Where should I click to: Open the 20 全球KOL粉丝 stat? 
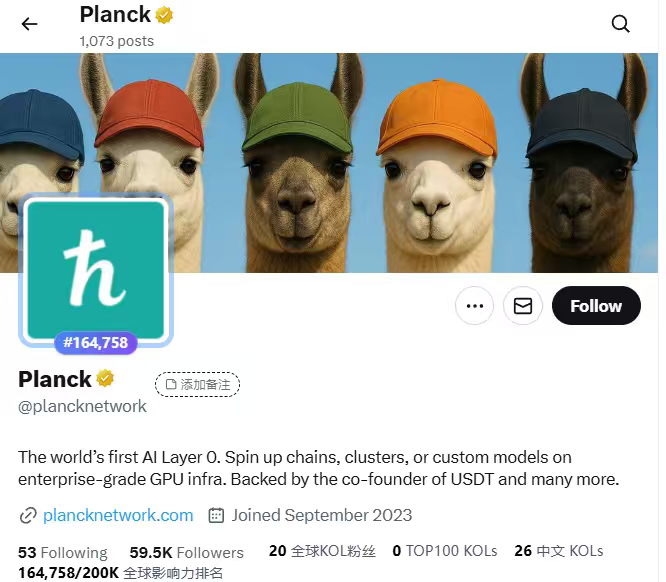322,551
